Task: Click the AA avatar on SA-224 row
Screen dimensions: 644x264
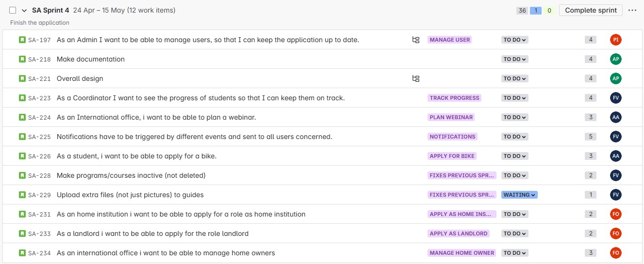Action: pos(615,117)
